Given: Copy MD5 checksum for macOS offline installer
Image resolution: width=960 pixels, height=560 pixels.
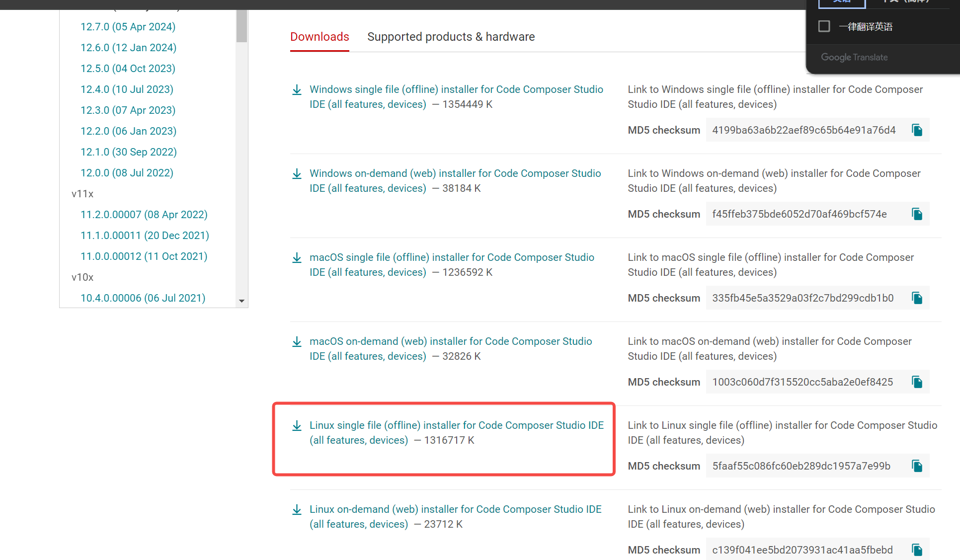Looking at the screenshot, I should [917, 298].
